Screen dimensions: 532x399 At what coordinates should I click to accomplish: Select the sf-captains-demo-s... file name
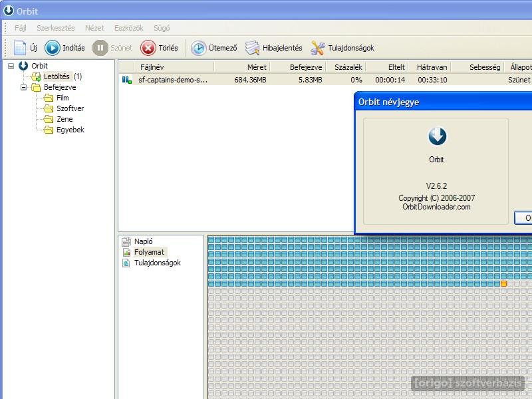pos(173,80)
